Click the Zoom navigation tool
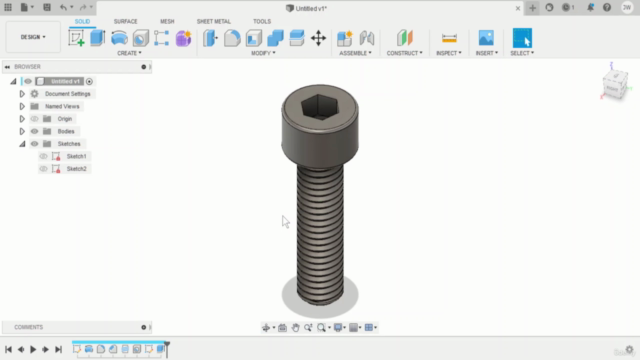This screenshot has width=640, height=360. click(308, 327)
